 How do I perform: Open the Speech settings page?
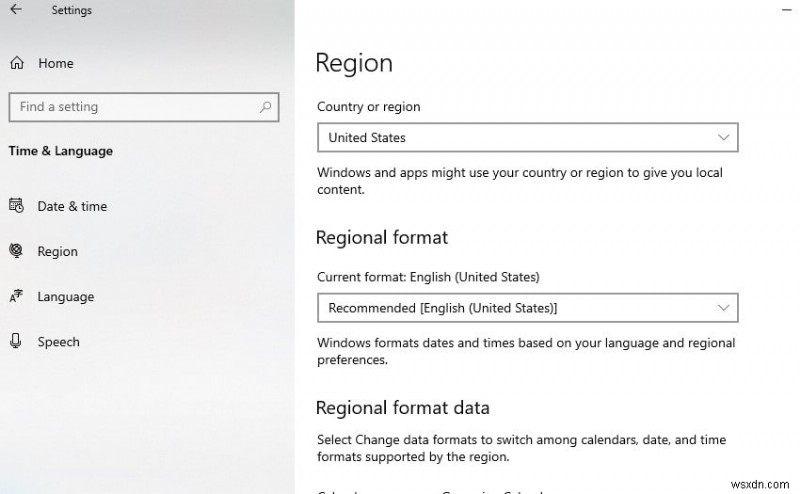click(58, 342)
